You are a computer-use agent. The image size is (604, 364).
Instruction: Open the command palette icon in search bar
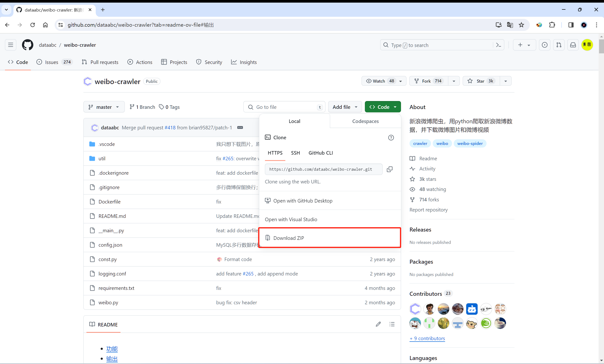498,45
